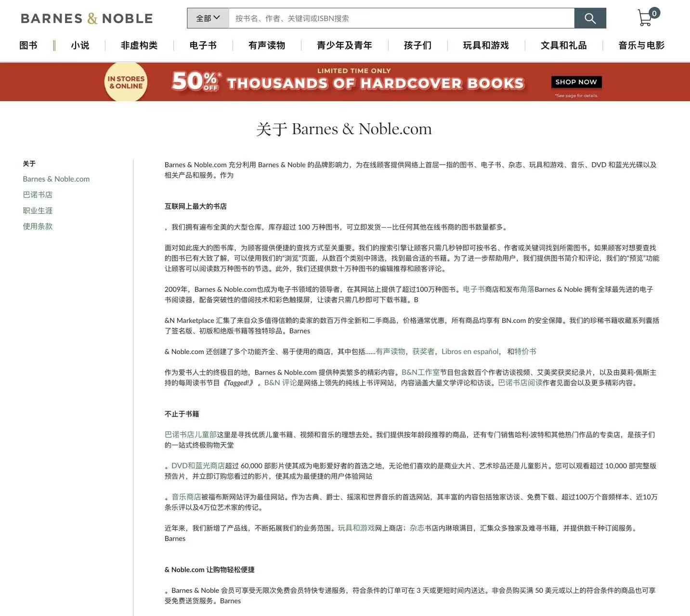
Task: Click the SHOP NOW banner button
Action: [x=576, y=82]
